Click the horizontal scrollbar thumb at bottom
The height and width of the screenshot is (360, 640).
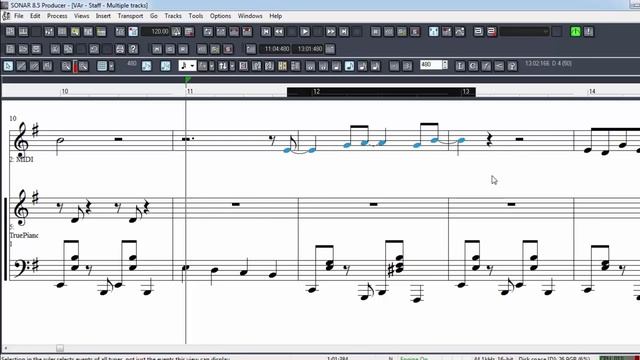[60, 348]
